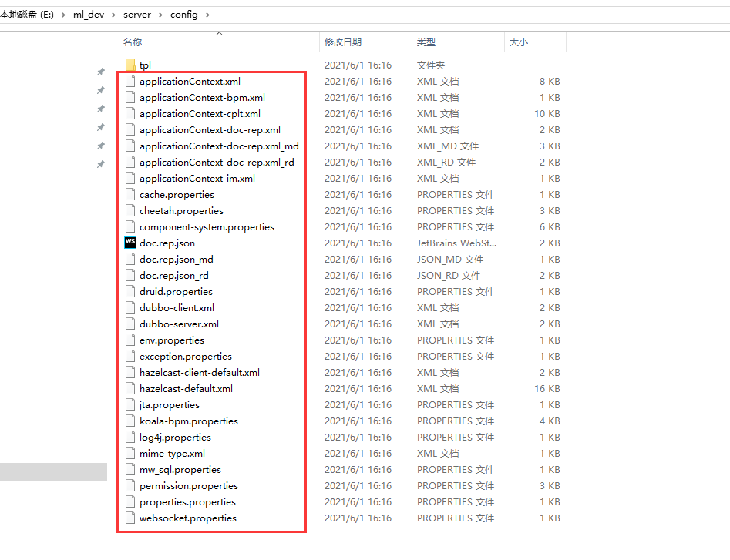Image resolution: width=730 pixels, height=560 pixels.
Task: Select the applicationContext.xml file icon
Action: coord(130,82)
